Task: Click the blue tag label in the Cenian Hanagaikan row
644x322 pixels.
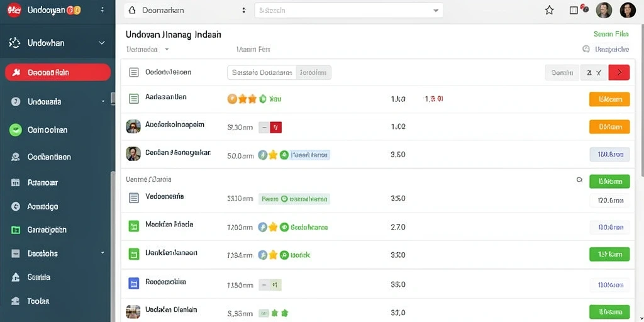Action: 309,155
